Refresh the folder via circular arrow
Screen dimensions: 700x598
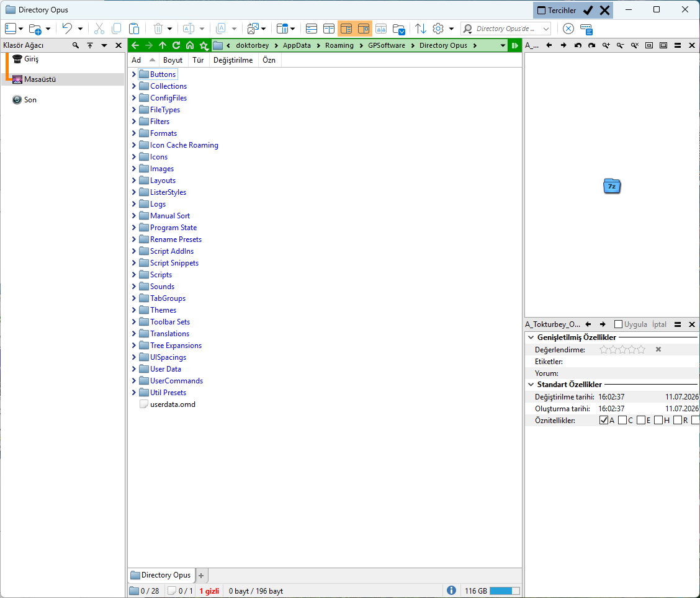coord(176,45)
